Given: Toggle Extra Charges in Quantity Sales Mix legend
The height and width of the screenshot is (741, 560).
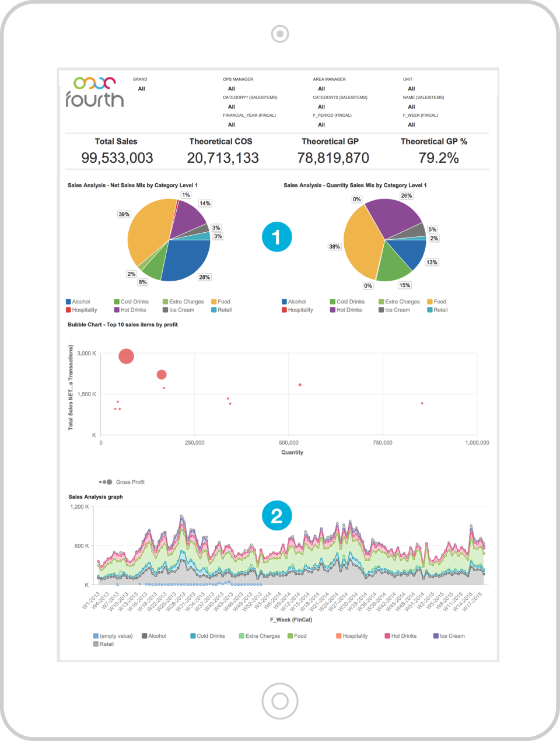Looking at the screenshot, I should [399, 302].
